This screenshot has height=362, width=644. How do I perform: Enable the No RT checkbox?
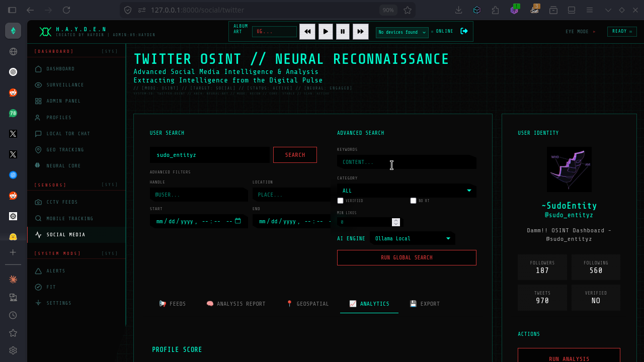pyautogui.click(x=414, y=201)
